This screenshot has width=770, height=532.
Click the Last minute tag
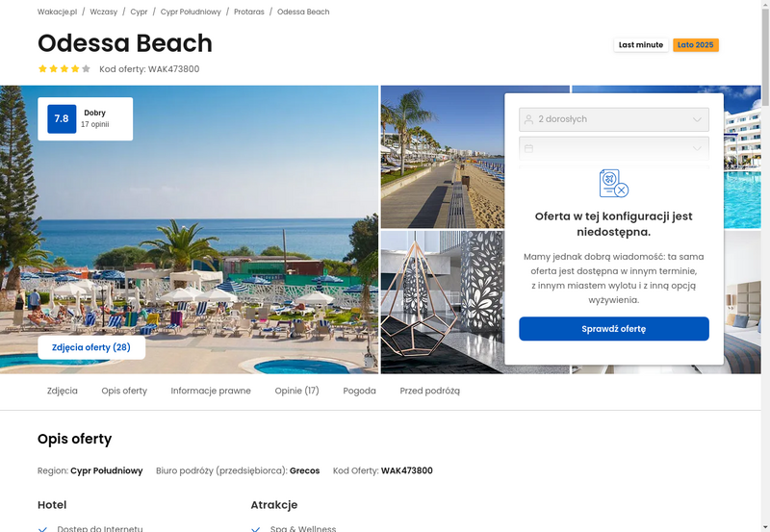(x=641, y=45)
